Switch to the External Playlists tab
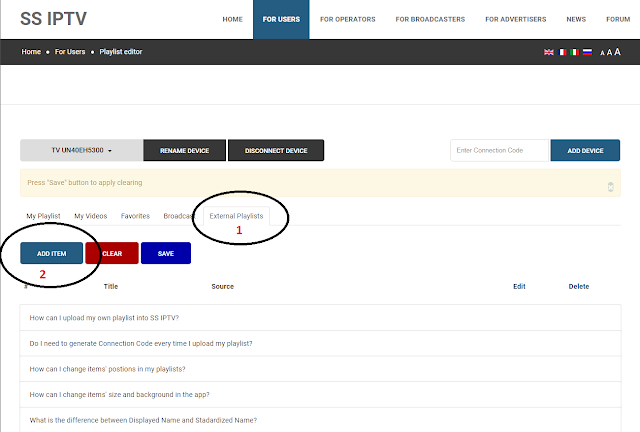This screenshot has width=640, height=432. point(236,216)
